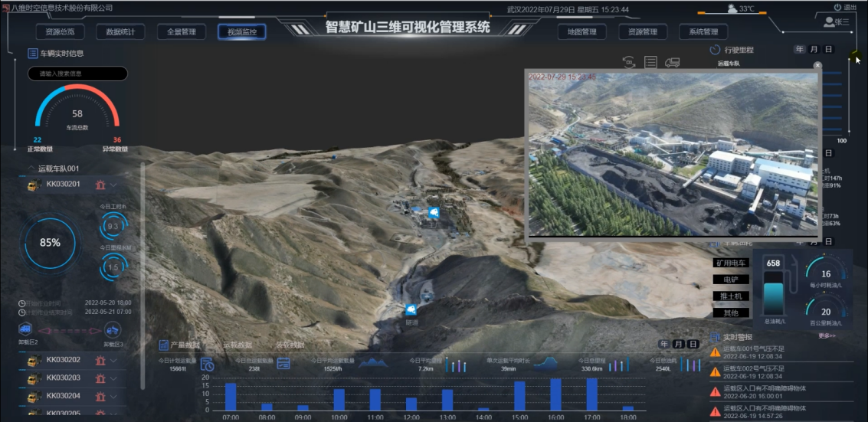Open the 视频监控 tab
Viewport: 868px width, 422px height.
click(x=242, y=32)
